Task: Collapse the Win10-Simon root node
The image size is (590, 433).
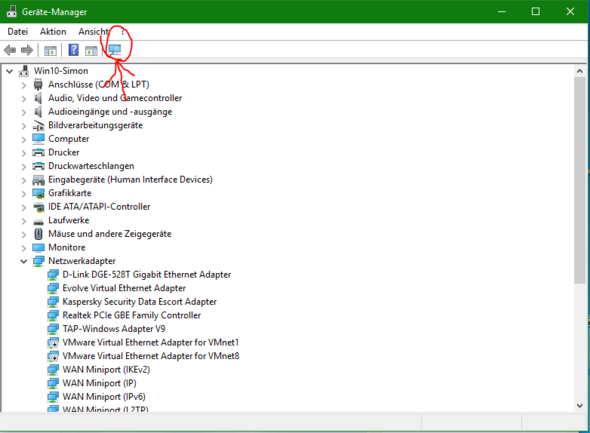Action: [x=9, y=71]
